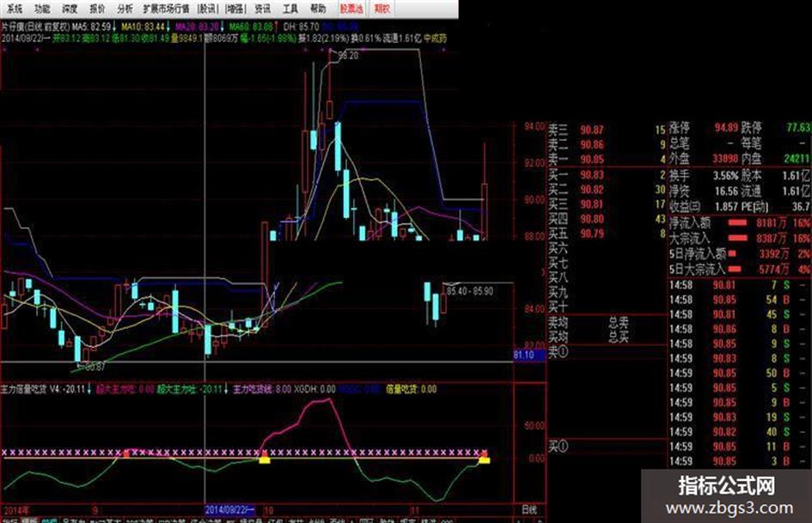
Task: Click the 总买 label in order panel
Action: click(618, 338)
